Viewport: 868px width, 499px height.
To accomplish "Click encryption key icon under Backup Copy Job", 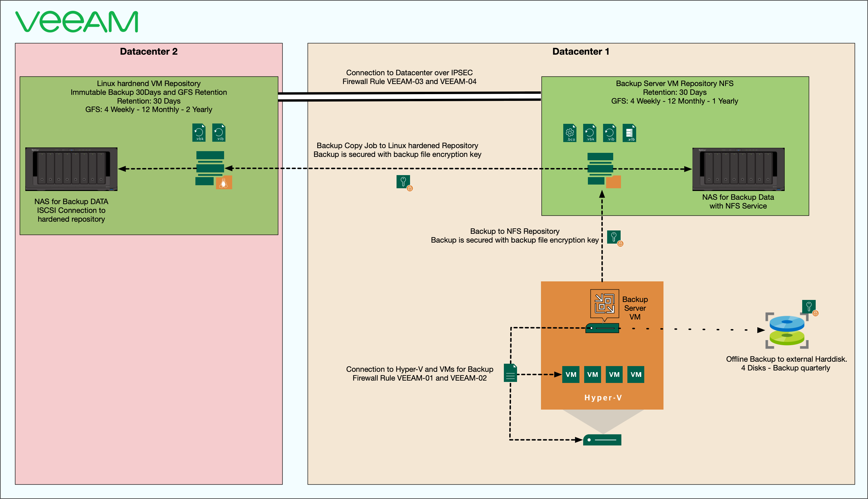I will pyautogui.click(x=404, y=182).
